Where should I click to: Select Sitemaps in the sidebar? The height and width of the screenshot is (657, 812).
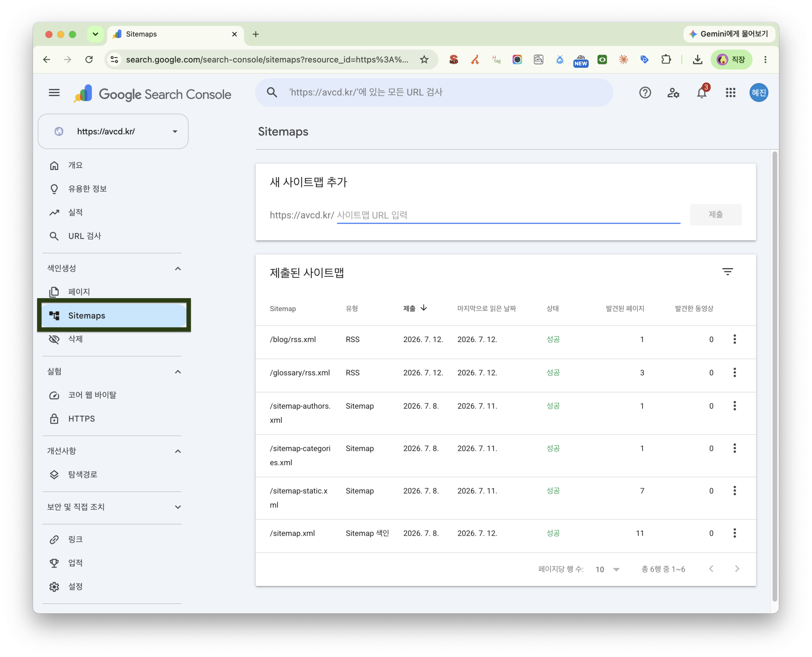point(113,316)
